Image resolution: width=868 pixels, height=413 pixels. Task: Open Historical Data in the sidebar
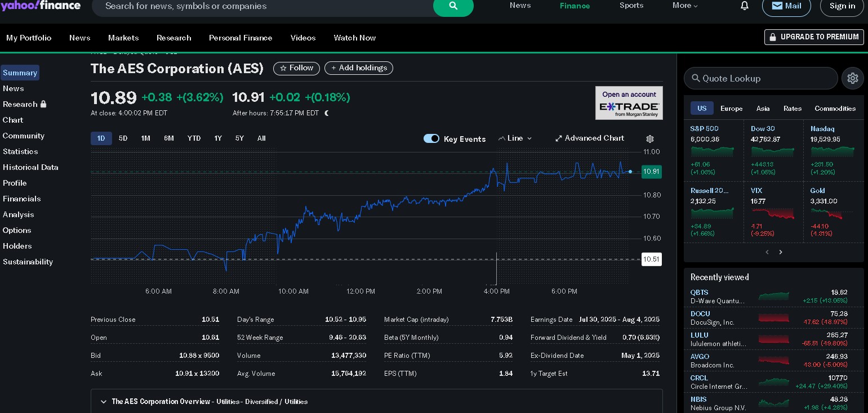(30, 167)
